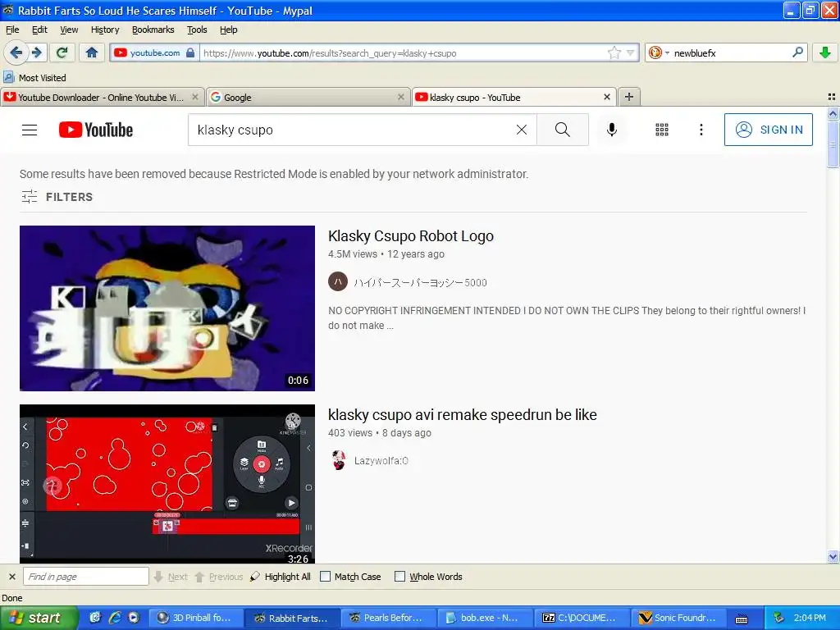840x630 pixels.
Task: Open the Edit menu
Action: [39, 30]
